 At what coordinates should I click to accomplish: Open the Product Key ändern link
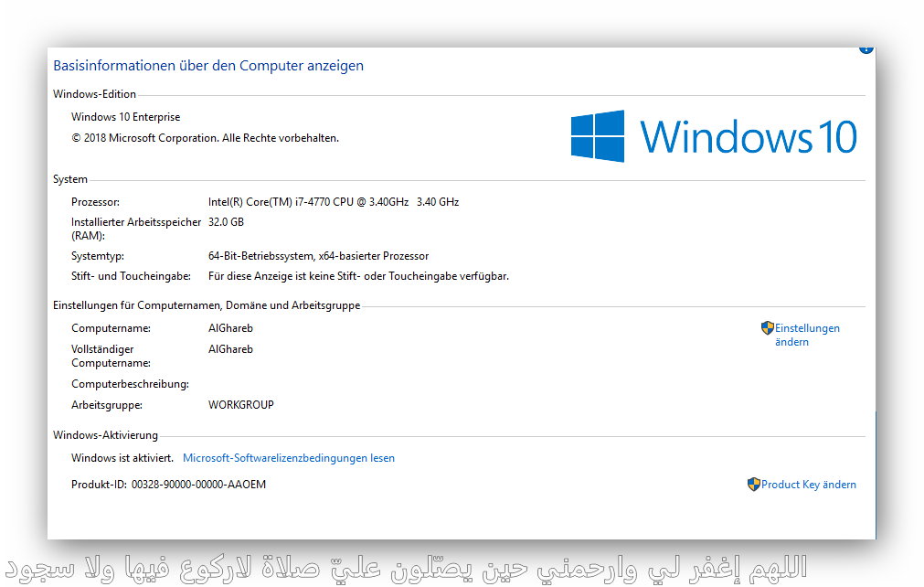tap(808, 485)
